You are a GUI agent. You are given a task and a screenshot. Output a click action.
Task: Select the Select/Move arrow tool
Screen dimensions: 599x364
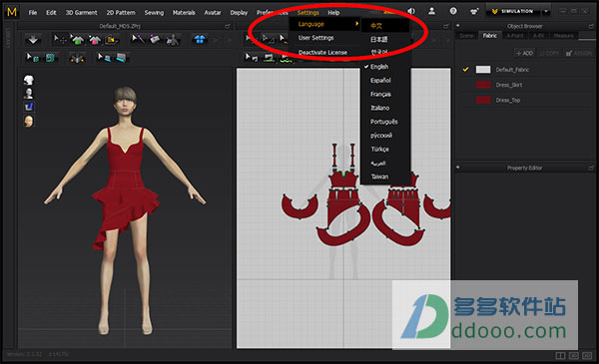[x=59, y=39]
